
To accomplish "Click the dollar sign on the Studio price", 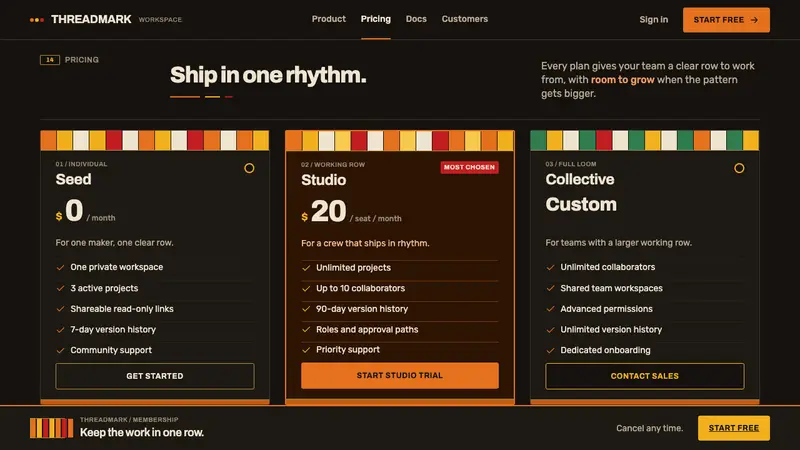I will click(x=305, y=216).
